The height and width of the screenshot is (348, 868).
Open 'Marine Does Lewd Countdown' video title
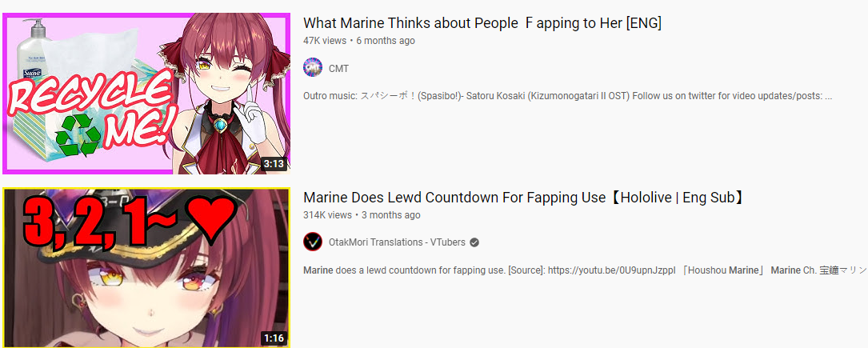pos(523,198)
